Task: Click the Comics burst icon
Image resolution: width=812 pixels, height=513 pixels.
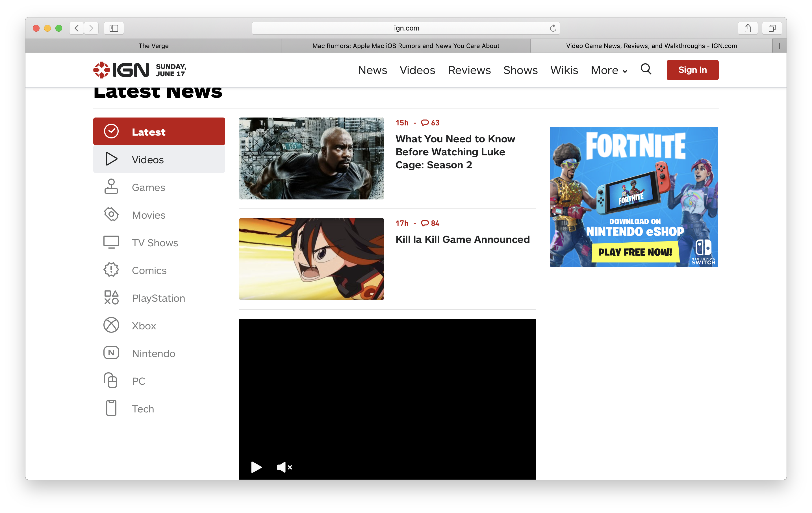Action: point(111,270)
